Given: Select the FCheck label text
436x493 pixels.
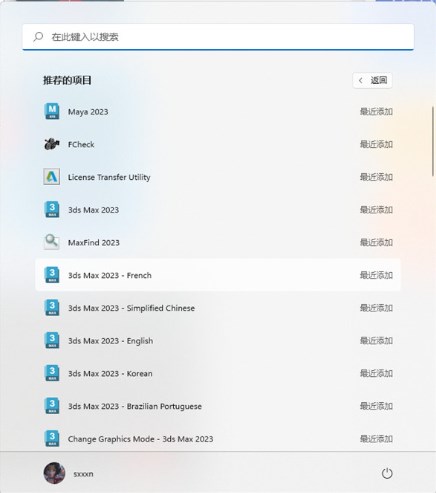Looking at the screenshot, I should [81, 144].
